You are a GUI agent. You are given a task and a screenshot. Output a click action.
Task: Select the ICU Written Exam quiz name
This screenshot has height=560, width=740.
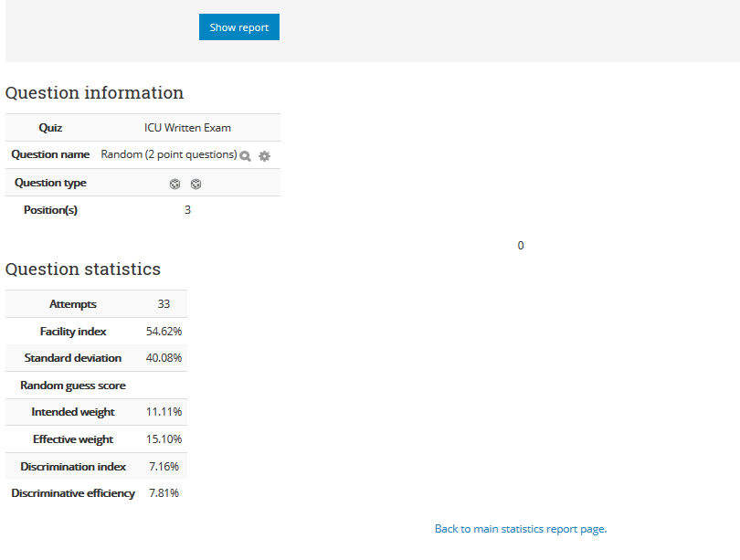(187, 128)
